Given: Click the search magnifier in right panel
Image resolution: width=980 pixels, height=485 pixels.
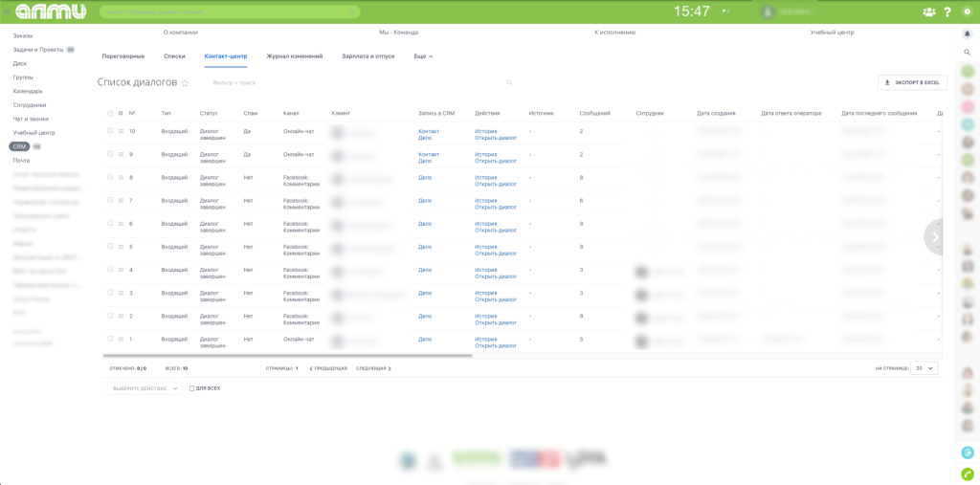Looking at the screenshot, I should coord(967,53).
